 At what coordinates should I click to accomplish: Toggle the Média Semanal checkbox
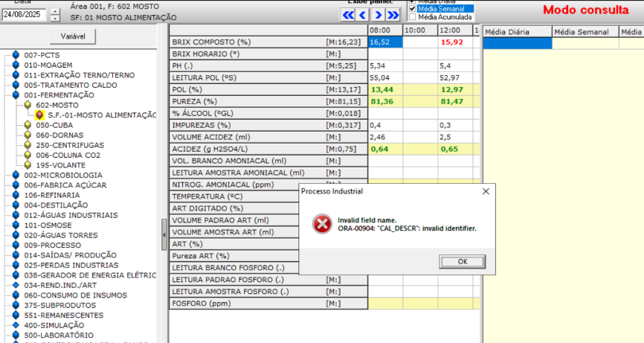click(x=413, y=9)
